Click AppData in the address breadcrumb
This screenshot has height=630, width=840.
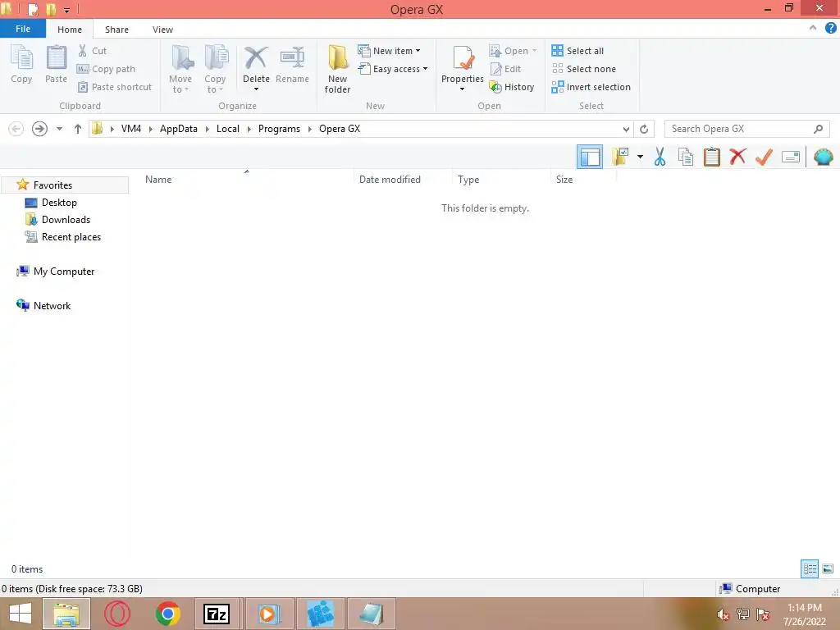(178, 129)
